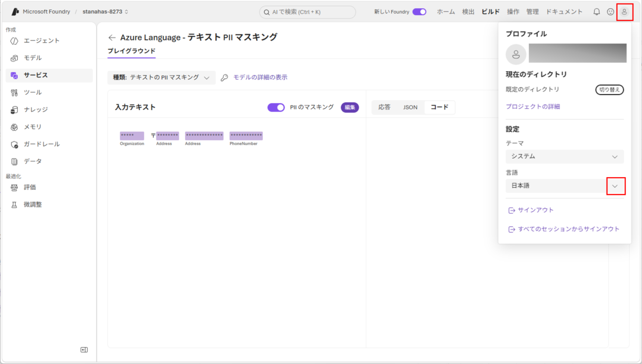The width and height of the screenshot is (642, 364).
Task: Click the key icon beside モデルの詳細の表示
Action: tap(224, 78)
